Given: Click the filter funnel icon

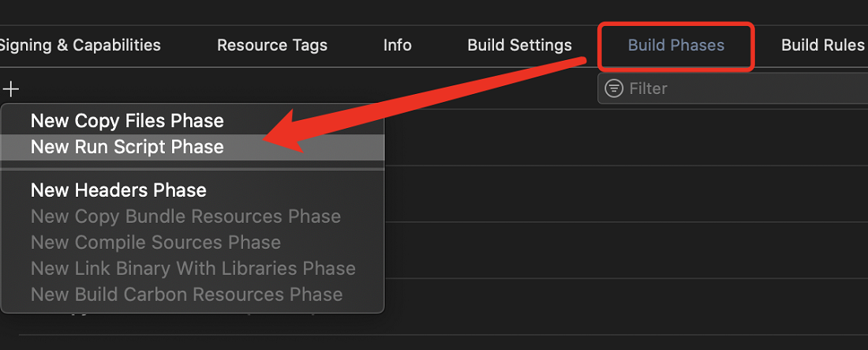Looking at the screenshot, I should [x=614, y=88].
